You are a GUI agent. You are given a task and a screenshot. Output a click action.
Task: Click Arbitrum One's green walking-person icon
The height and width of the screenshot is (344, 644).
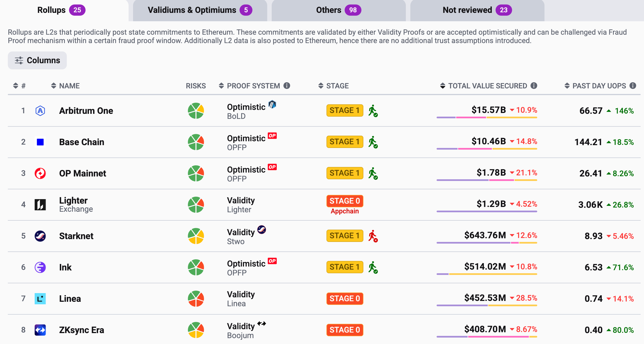(x=373, y=111)
